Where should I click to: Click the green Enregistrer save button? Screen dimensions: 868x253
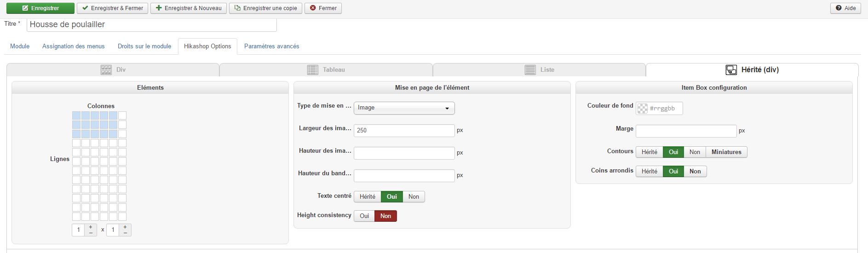tap(40, 8)
